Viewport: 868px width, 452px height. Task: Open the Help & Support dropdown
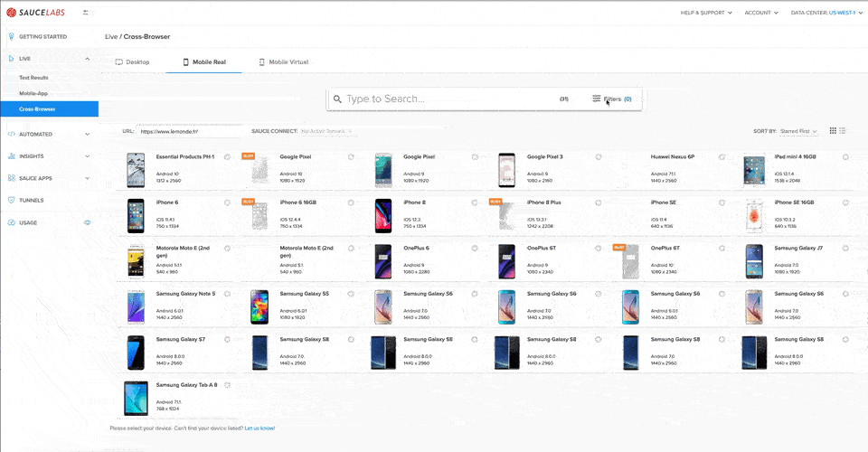coord(706,12)
